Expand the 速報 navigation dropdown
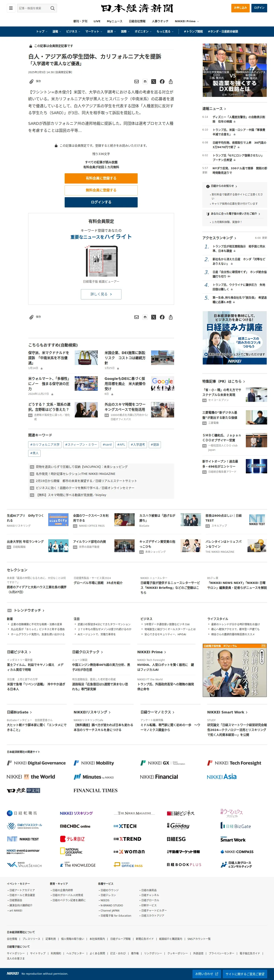The image size is (274, 980). (57, 32)
